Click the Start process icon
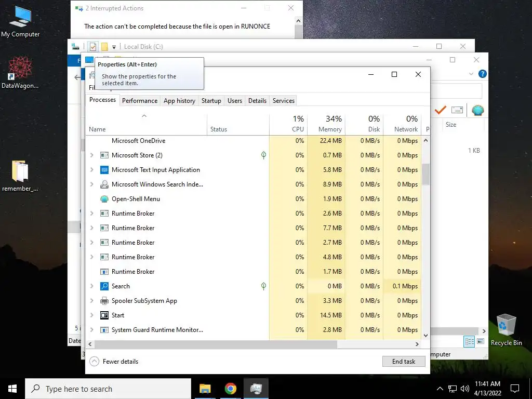Viewport: 532px width, 399px height. (x=104, y=315)
